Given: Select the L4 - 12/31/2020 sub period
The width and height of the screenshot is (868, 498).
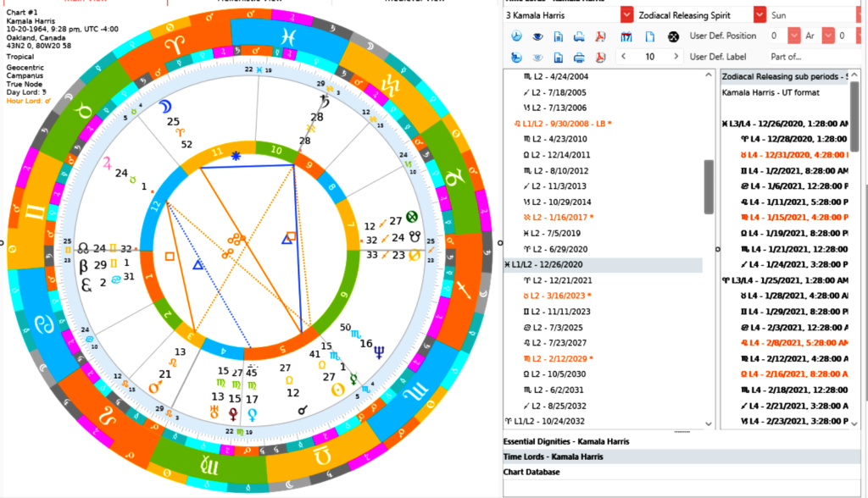Looking at the screenshot, I should 794,155.
